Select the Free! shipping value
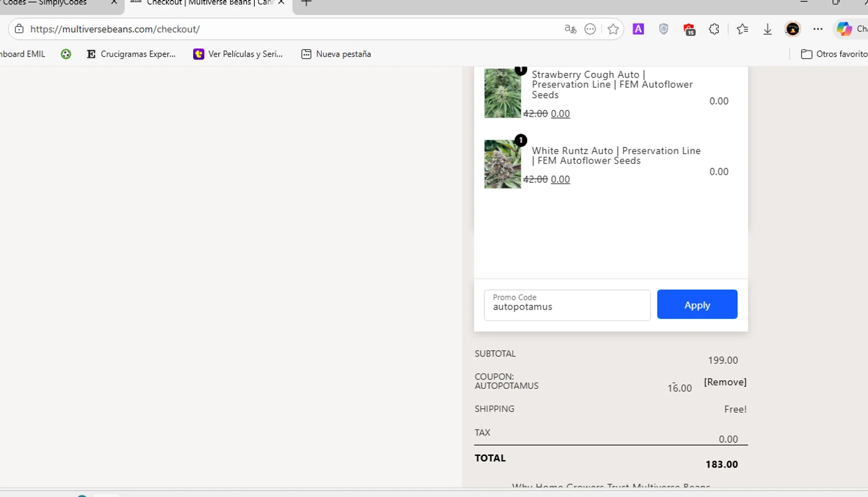This screenshot has height=497, width=868. (735, 409)
